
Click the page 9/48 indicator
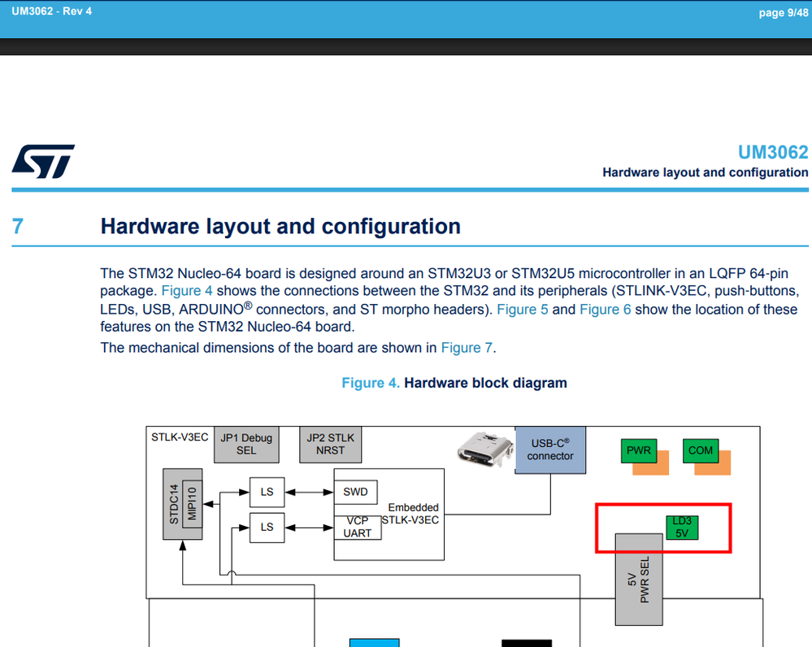point(783,13)
